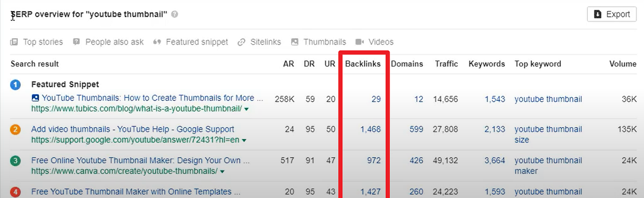
Task: Open the Free Online Youtube Thumbnail Maker result
Action: 141,161
